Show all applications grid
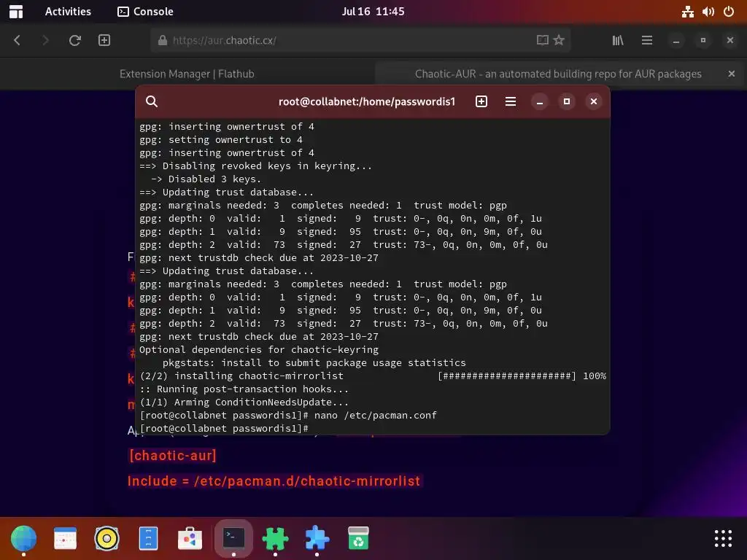 (723, 539)
